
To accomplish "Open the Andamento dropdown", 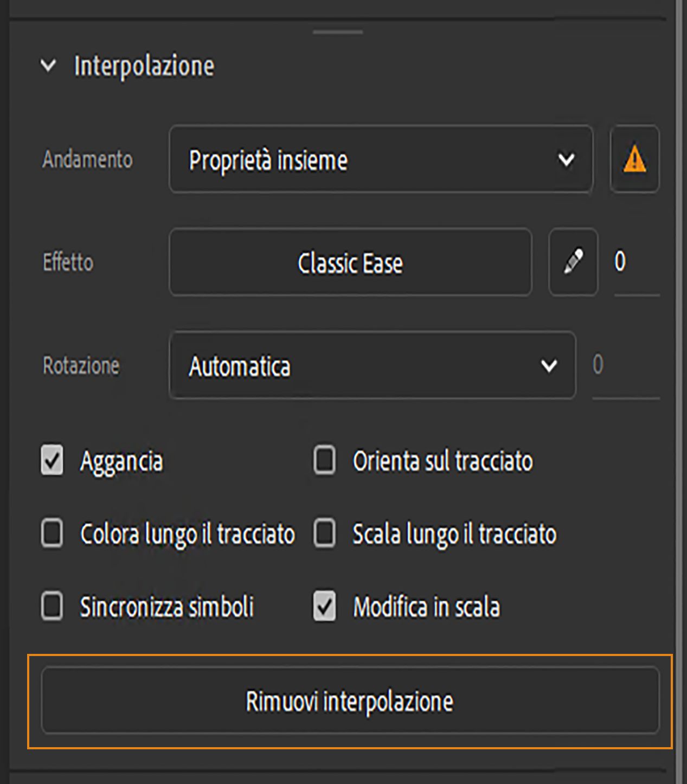I will [567, 159].
